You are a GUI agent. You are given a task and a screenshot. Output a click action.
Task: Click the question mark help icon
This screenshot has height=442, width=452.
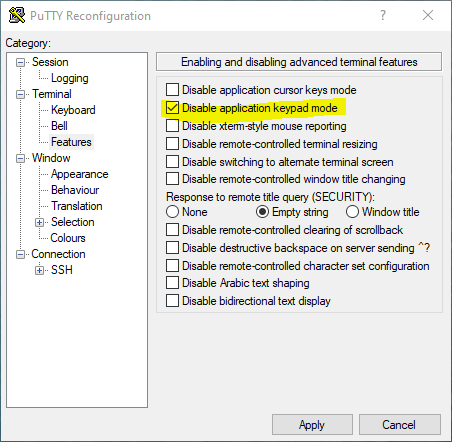click(x=383, y=15)
